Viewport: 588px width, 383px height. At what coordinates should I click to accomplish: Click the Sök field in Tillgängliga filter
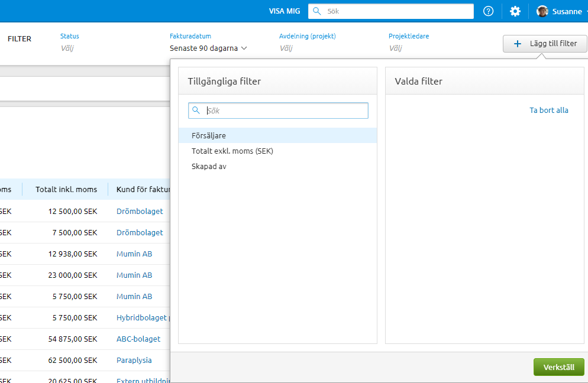tap(284, 111)
